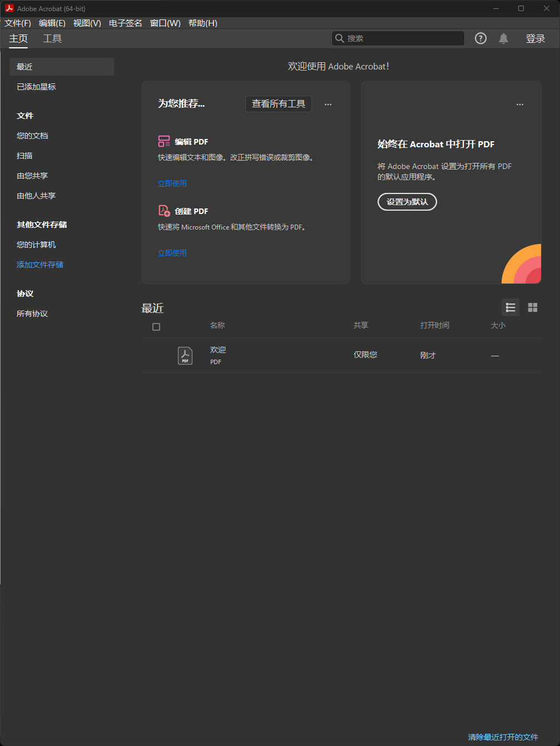Click the 欢迎 file name
The image size is (560, 746).
[218, 350]
